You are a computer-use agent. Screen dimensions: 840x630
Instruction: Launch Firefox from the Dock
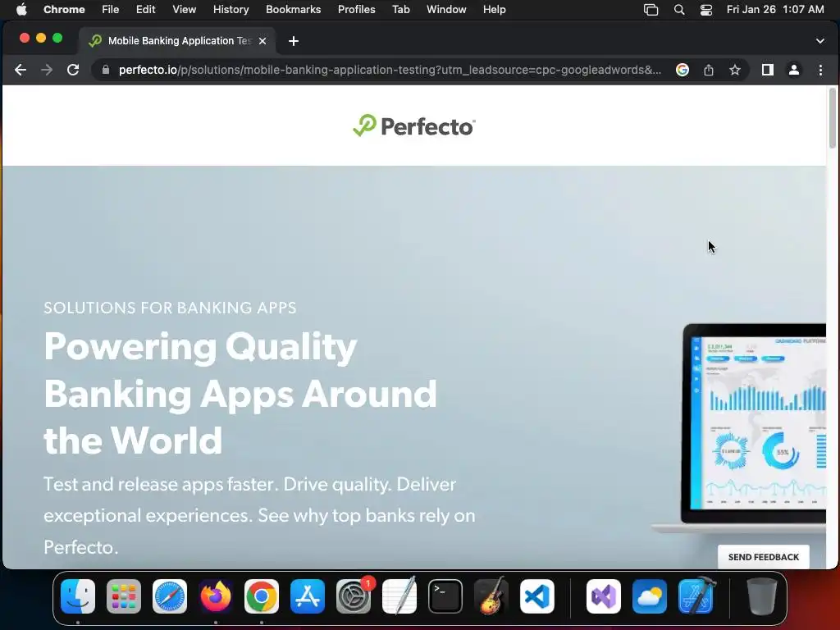[216, 596]
